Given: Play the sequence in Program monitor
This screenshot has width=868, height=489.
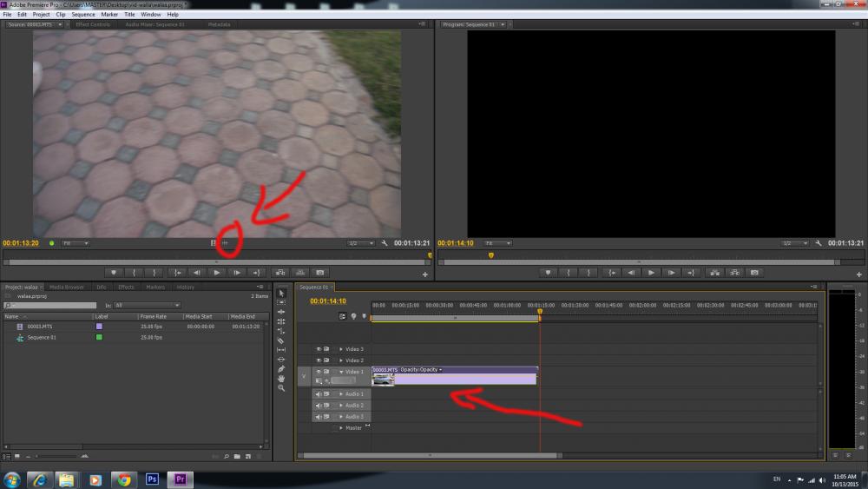Looking at the screenshot, I should click(x=651, y=273).
